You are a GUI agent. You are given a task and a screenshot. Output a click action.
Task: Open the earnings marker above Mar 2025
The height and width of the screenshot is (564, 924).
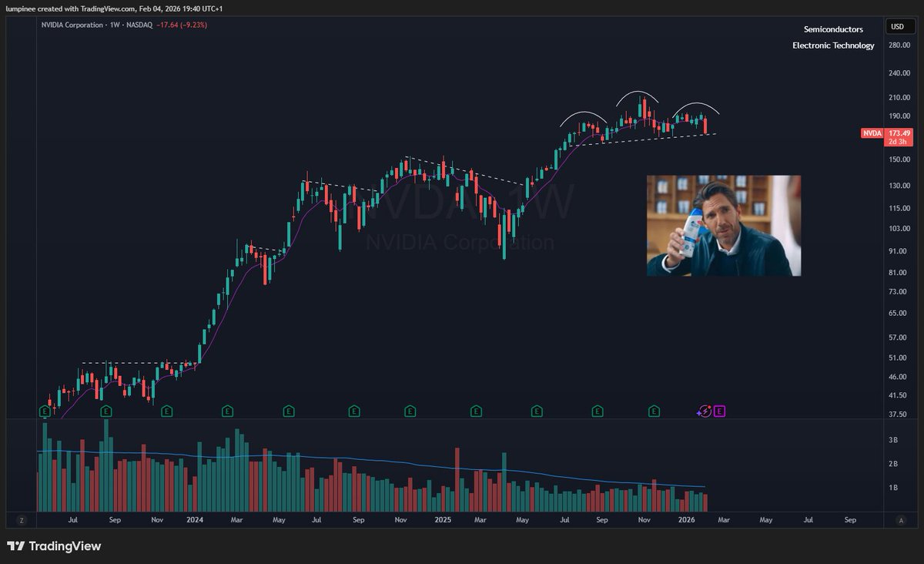(476, 411)
